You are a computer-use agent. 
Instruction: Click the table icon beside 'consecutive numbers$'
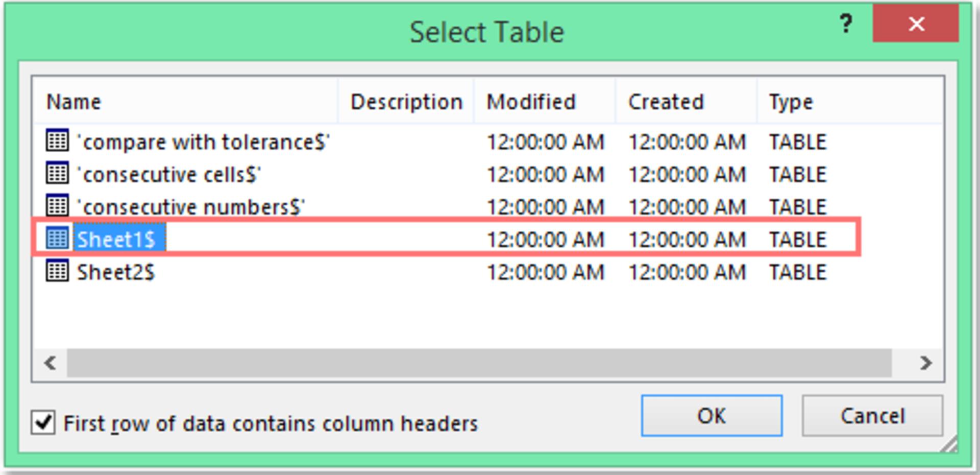tap(57, 205)
